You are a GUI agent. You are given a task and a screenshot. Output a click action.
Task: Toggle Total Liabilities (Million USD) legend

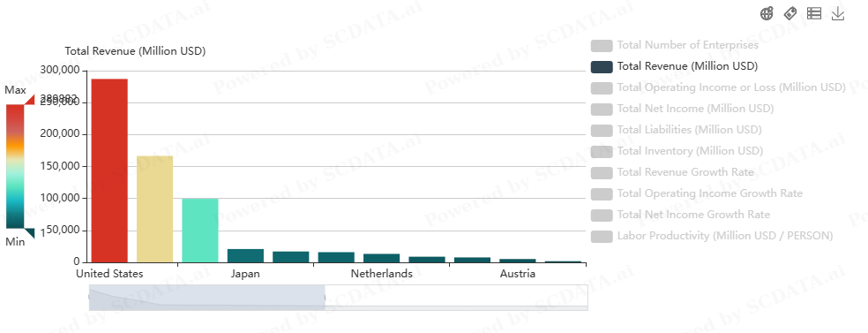tap(689, 130)
